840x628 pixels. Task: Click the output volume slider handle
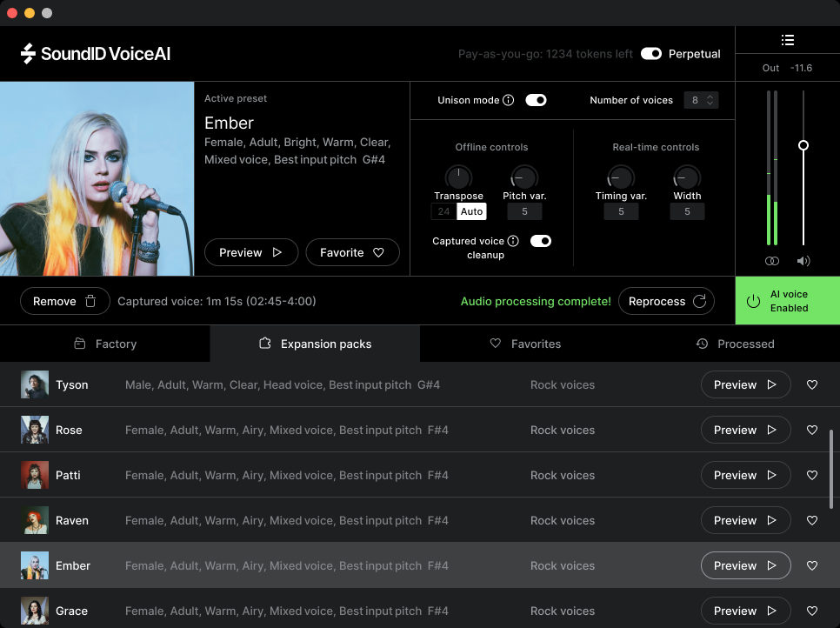point(803,145)
